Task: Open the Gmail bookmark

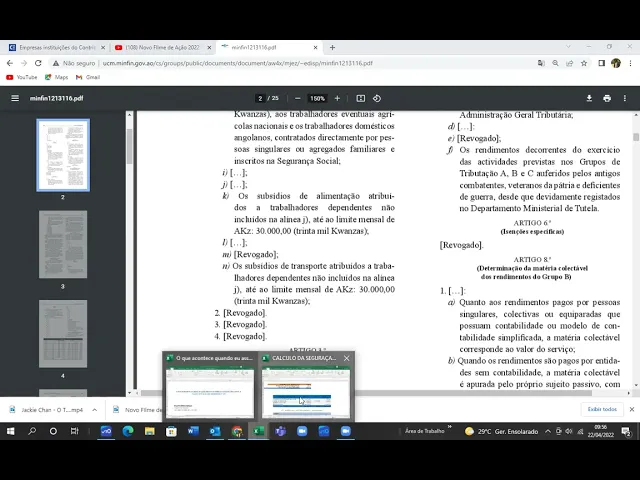Action: point(88,77)
